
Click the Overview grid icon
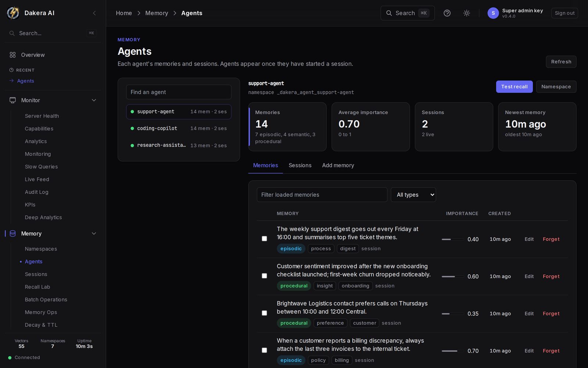click(12, 55)
